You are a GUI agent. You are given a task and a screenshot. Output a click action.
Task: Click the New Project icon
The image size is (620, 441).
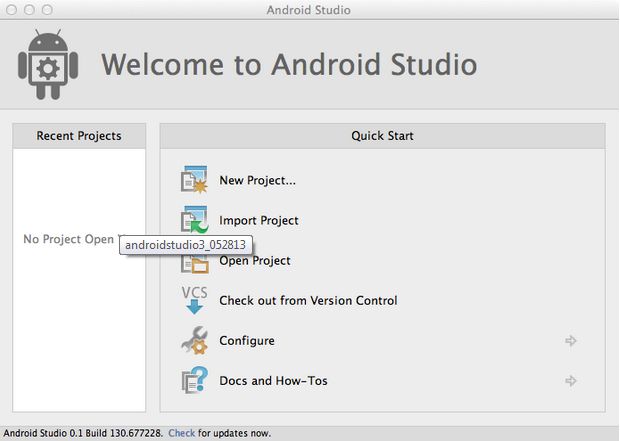194,180
